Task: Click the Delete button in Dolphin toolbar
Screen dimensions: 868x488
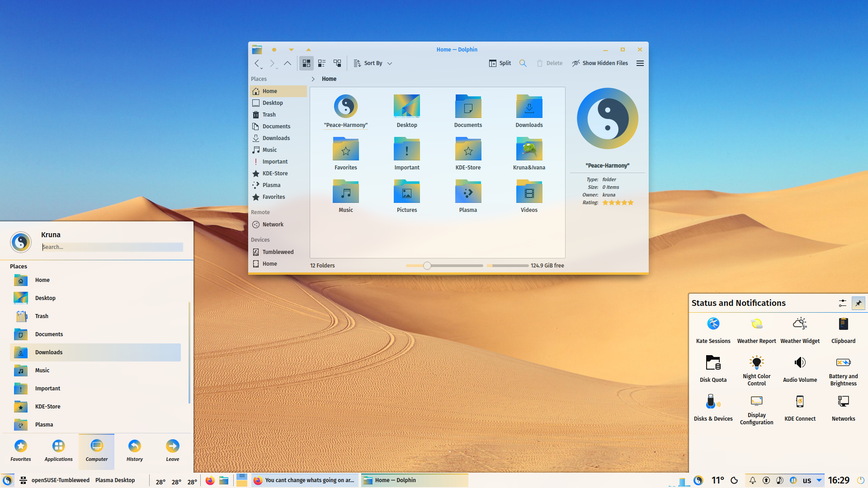Action: click(x=550, y=63)
